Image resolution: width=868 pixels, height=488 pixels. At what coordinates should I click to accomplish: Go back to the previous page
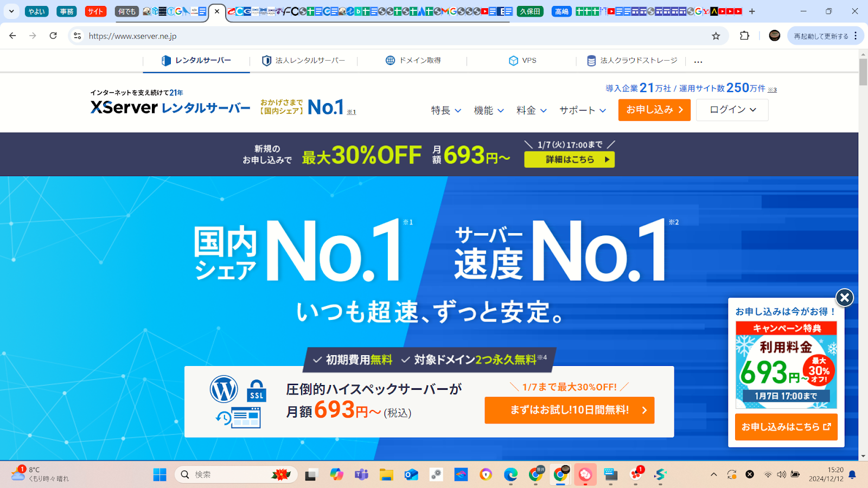click(x=12, y=36)
